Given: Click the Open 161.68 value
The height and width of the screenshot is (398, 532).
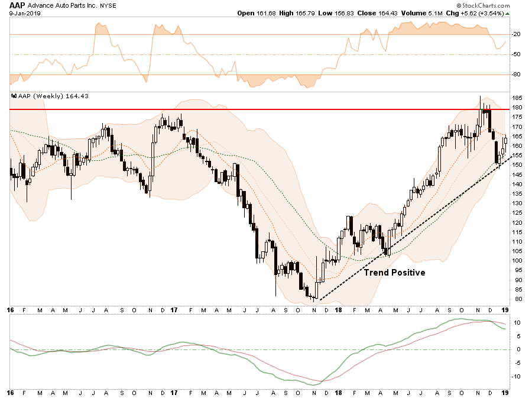Looking at the screenshot, I should click(256, 13).
